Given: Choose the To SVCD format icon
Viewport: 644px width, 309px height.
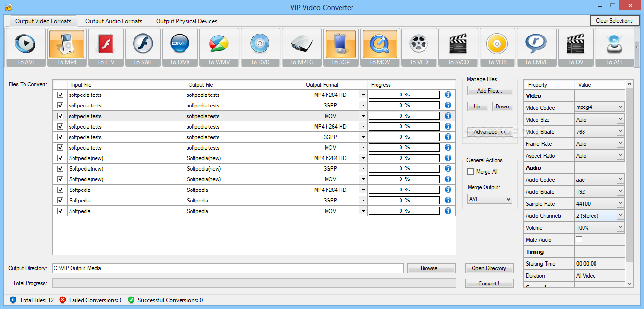Looking at the screenshot, I should [458, 47].
